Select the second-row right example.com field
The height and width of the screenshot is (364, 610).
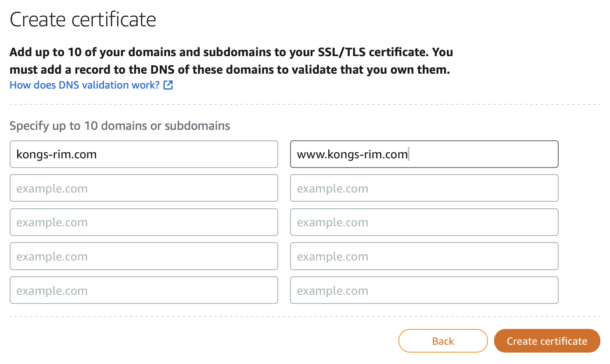pos(424,188)
